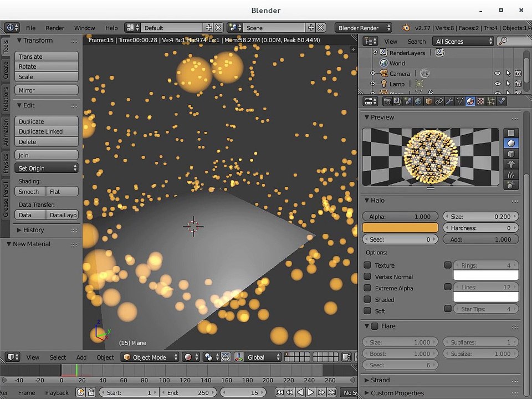Click the Mirror button

tap(47, 90)
